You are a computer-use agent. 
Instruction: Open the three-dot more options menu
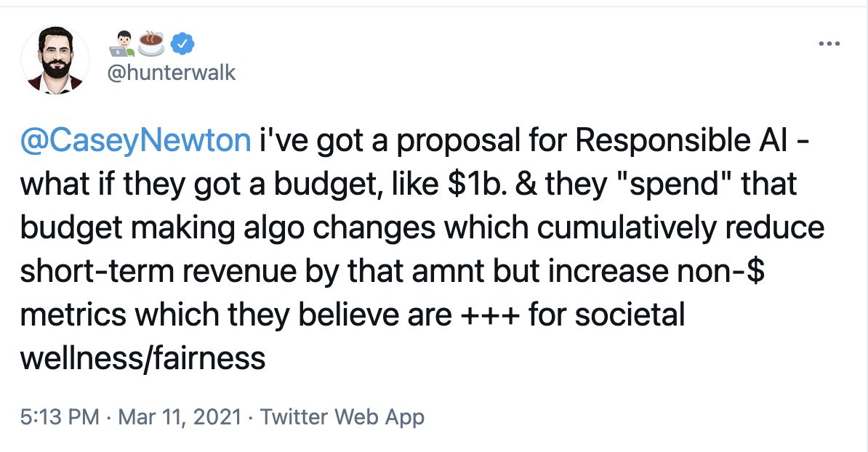[x=829, y=44]
